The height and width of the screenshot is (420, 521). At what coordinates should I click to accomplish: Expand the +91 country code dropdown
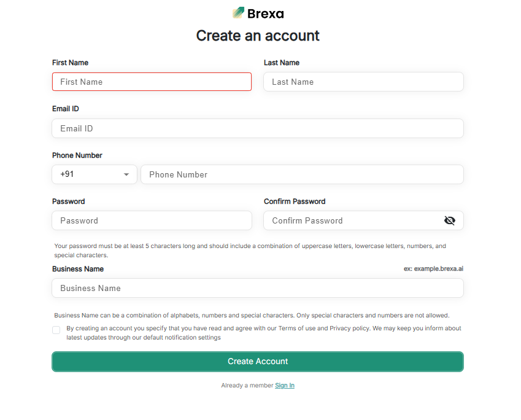click(x=95, y=174)
